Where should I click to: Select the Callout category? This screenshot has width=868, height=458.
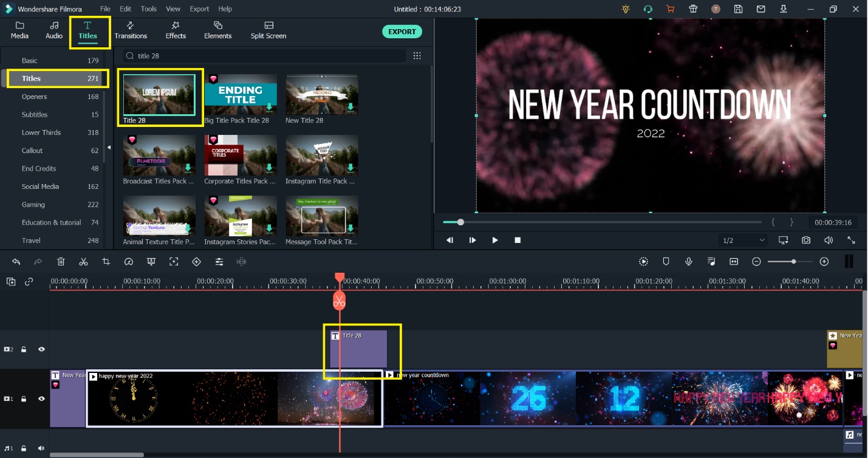60,151
